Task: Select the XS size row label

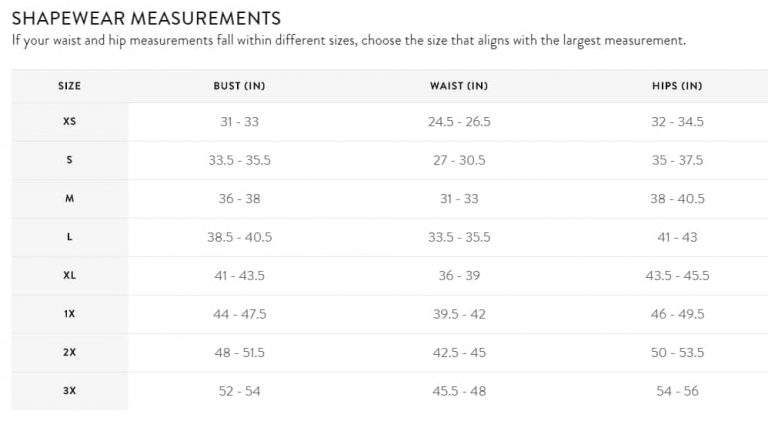Action: pos(69,122)
